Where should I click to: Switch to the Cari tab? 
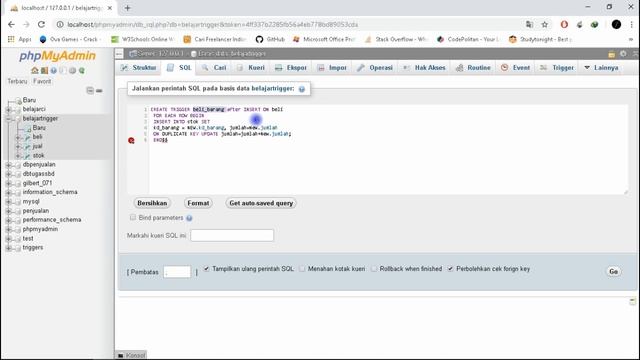pyautogui.click(x=214, y=68)
